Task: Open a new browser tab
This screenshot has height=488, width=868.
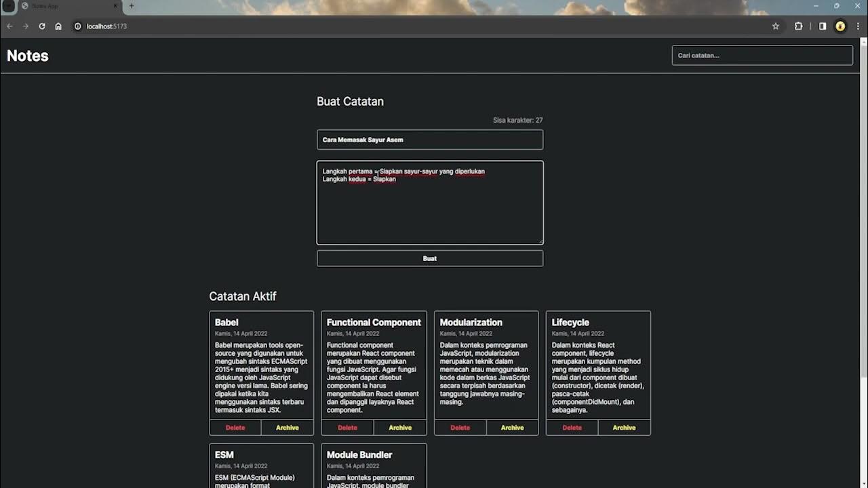Action: click(x=132, y=6)
